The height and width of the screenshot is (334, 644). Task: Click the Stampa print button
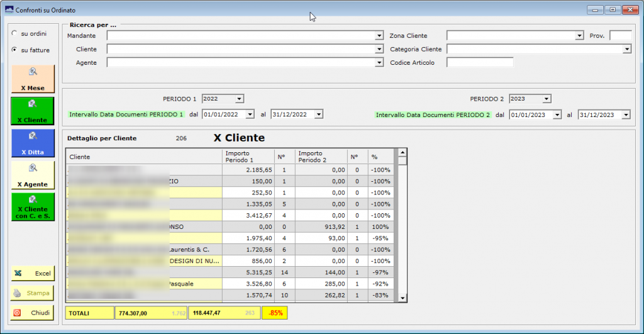point(33,293)
